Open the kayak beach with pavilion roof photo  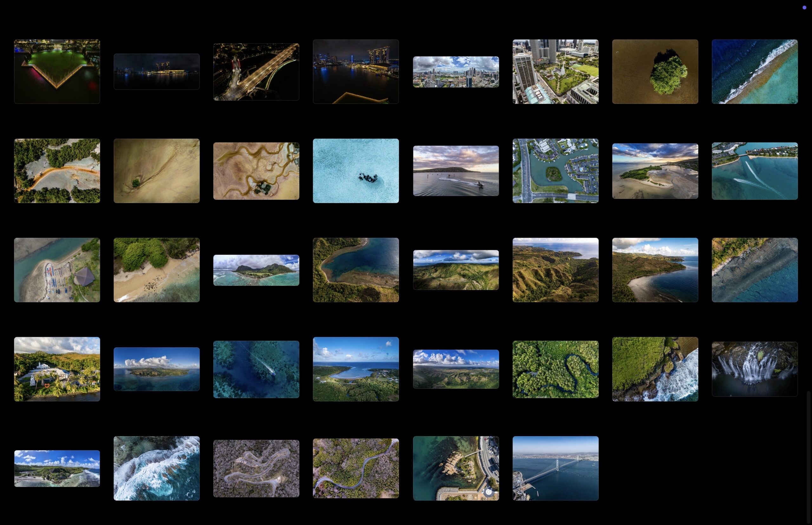[57, 270]
